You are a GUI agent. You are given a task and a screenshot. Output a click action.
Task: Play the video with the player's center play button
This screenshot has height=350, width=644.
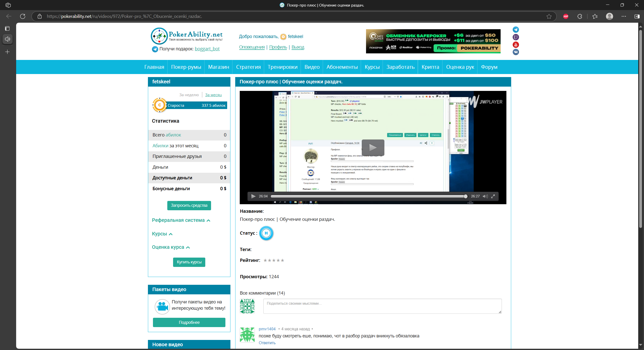pyautogui.click(x=373, y=147)
